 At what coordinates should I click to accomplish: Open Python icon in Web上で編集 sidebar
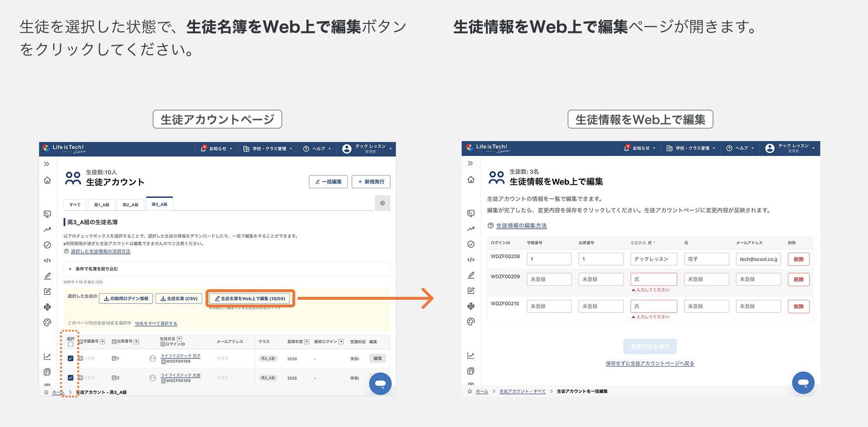(471, 306)
